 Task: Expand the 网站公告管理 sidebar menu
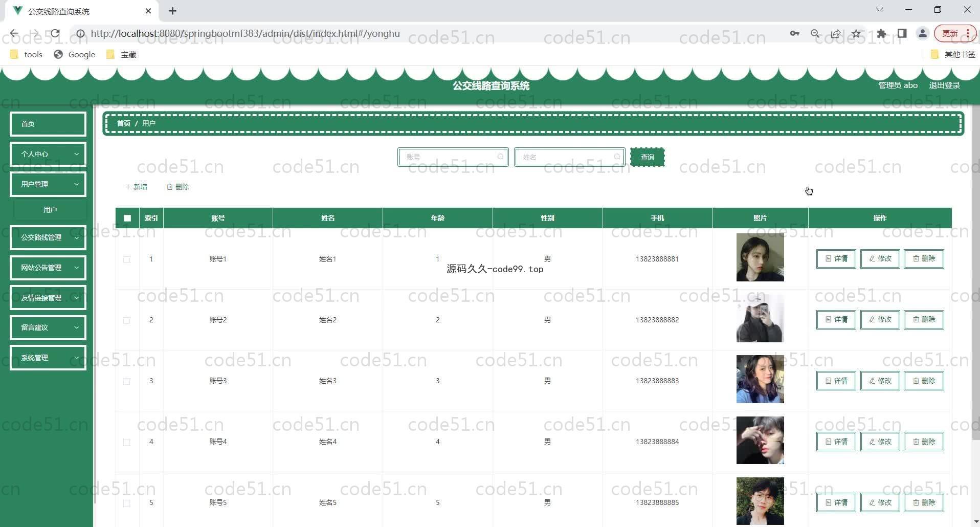point(48,268)
